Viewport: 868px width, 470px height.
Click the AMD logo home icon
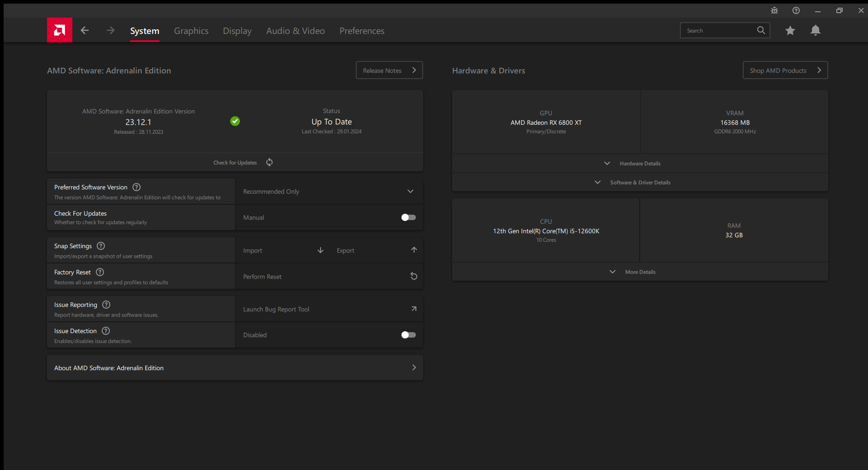(x=59, y=30)
